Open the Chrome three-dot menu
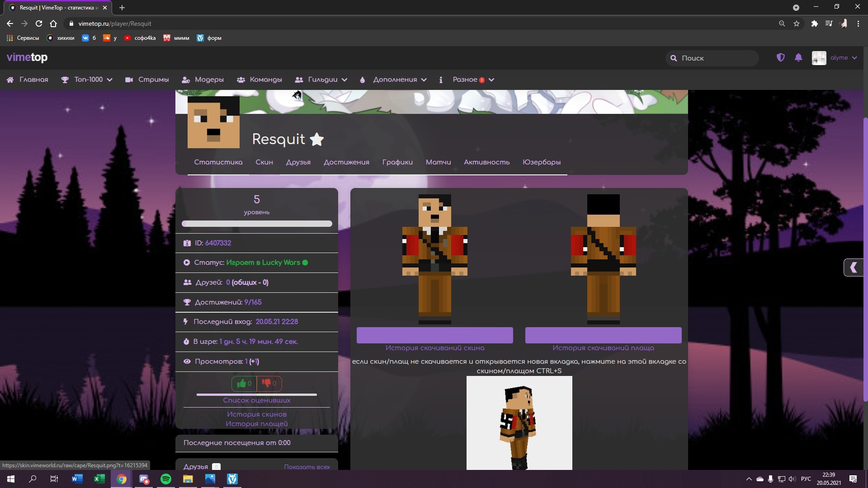Image resolution: width=868 pixels, height=488 pixels. click(858, 23)
